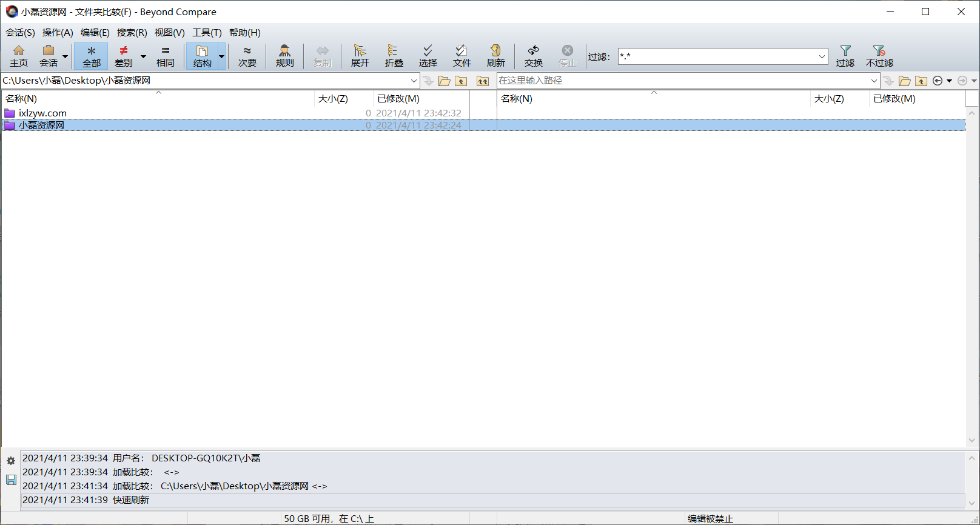Open the 操作(A) menu
The height and width of the screenshot is (525, 980).
tap(58, 33)
